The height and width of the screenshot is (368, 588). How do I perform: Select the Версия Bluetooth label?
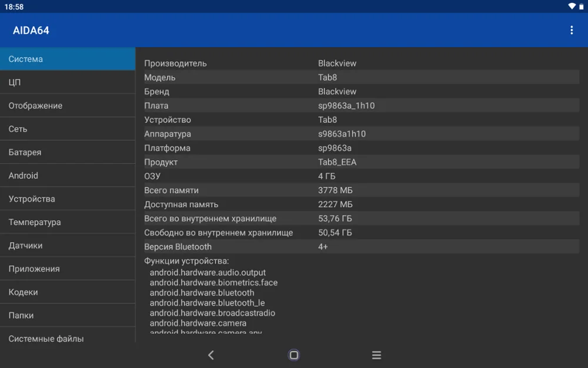tap(178, 247)
